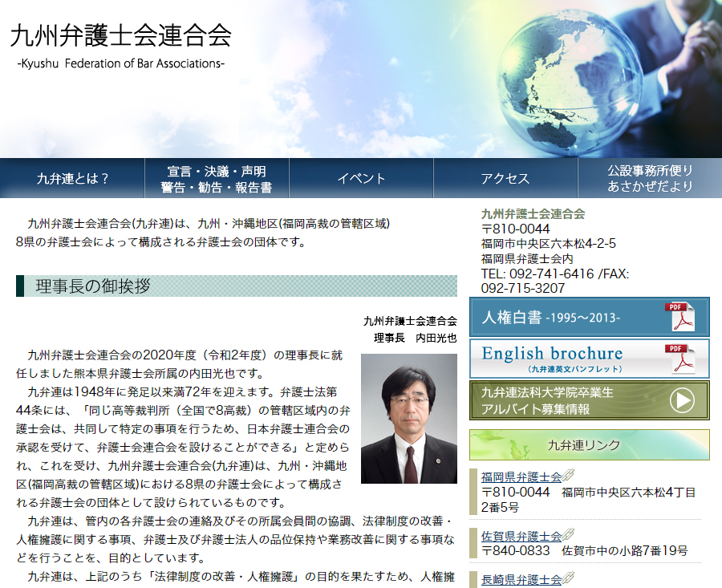Follow the 長崎県弁護士会 link
This screenshot has height=588, width=722.
[x=521, y=579]
